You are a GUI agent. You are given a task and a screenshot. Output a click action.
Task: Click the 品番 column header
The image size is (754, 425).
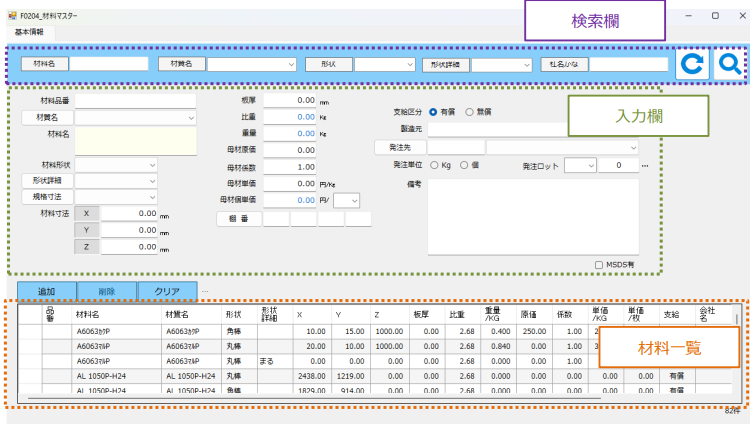50,314
